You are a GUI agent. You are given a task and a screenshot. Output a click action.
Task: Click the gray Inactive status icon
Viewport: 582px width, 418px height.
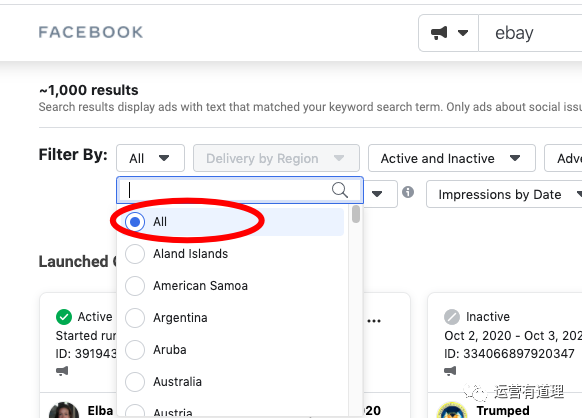pyautogui.click(x=452, y=317)
